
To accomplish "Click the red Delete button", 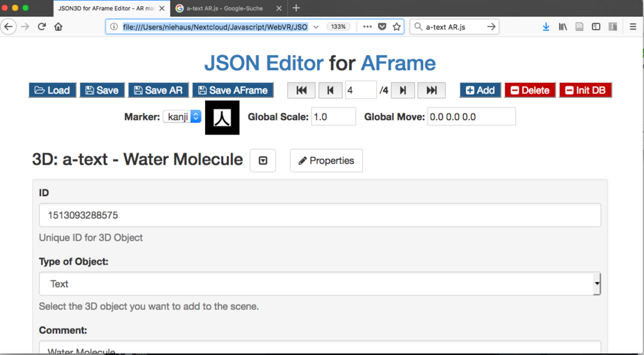I will coord(530,90).
